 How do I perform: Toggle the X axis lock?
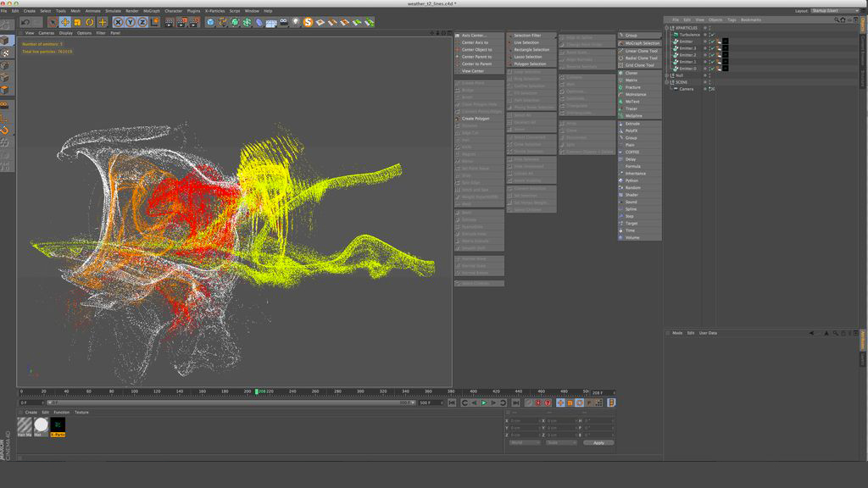118,22
